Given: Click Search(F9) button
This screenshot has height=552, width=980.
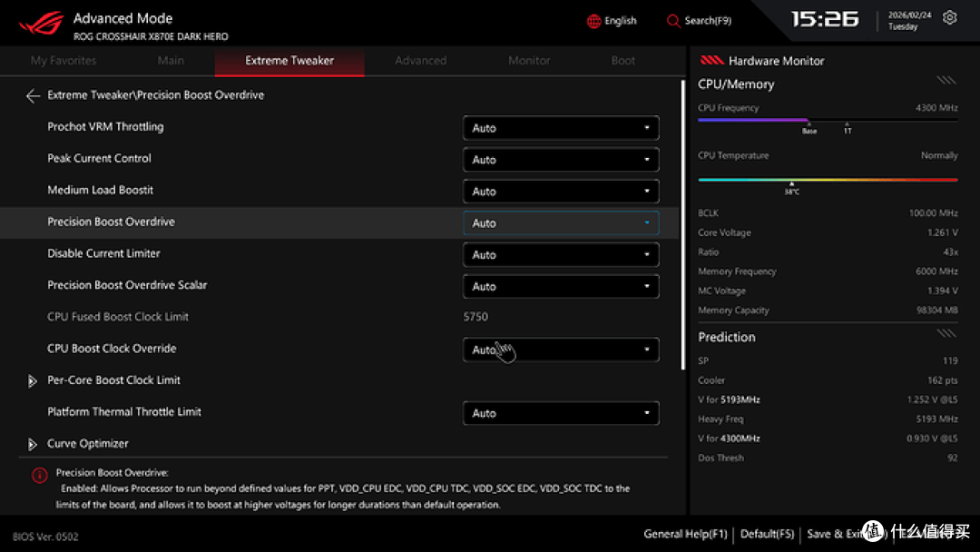Looking at the screenshot, I should (699, 21).
